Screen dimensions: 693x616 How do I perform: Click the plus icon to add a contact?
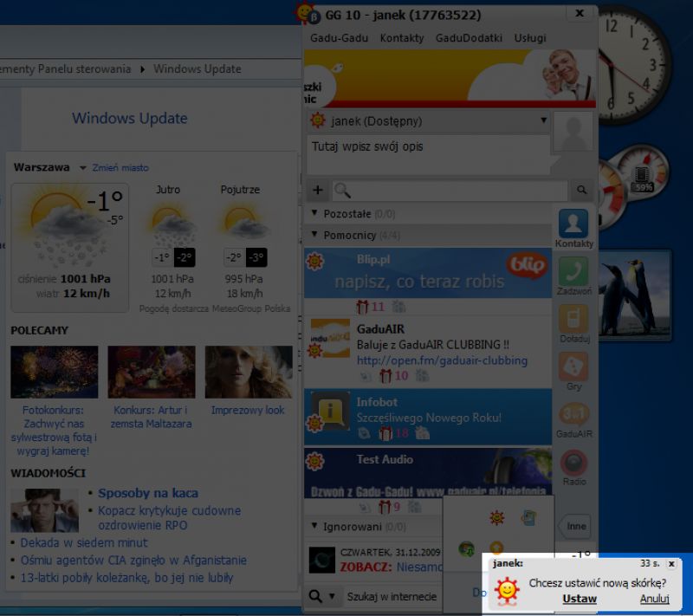[317, 191]
